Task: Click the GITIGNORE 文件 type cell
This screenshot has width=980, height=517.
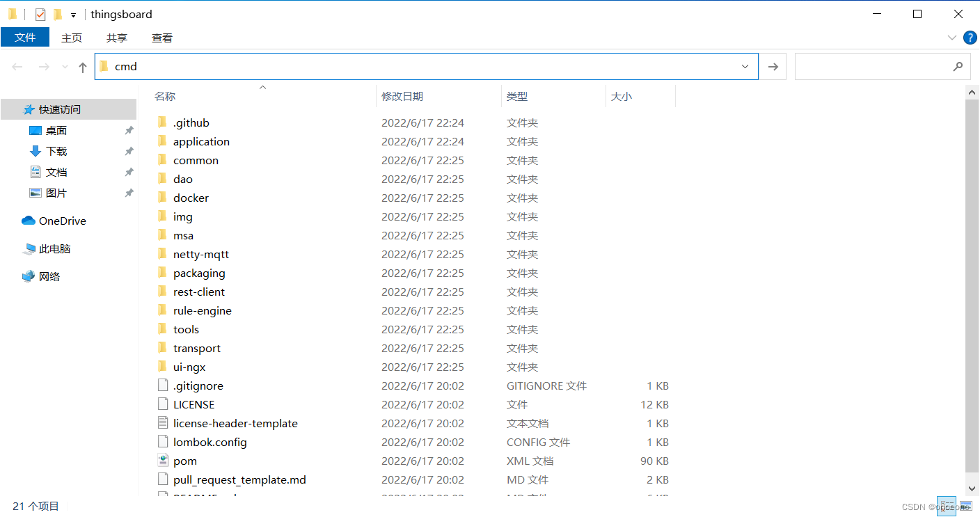Action: click(546, 385)
